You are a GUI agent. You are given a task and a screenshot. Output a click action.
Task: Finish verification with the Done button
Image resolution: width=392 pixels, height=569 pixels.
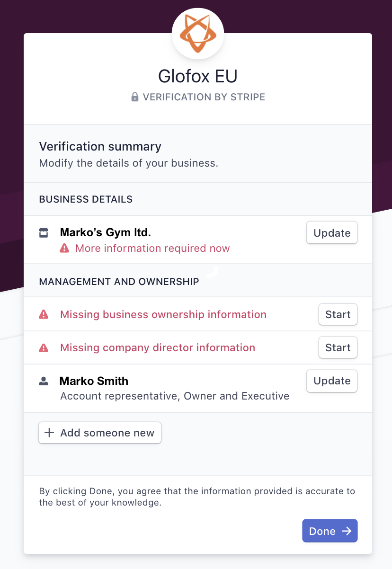[330, 531]
